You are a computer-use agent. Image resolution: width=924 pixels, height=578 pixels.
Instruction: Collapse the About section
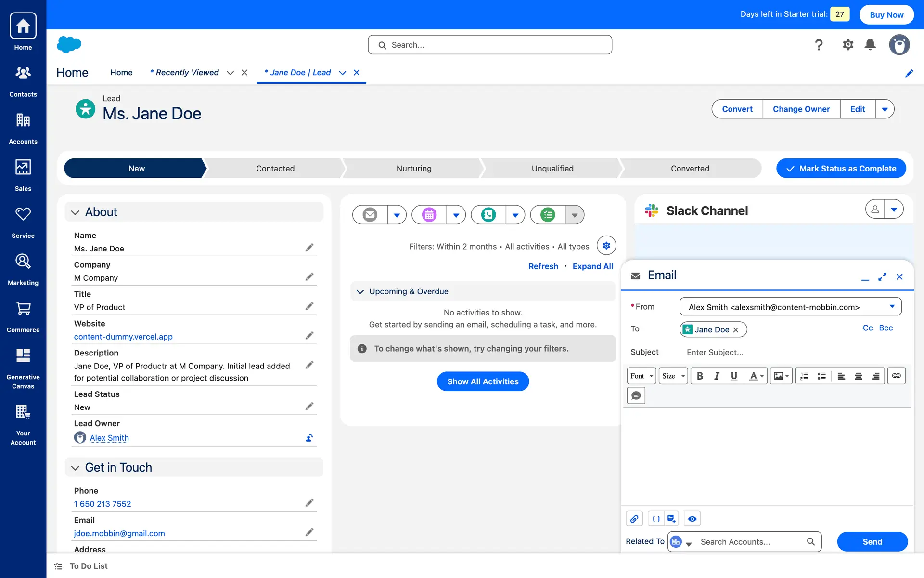pos(75,212)
